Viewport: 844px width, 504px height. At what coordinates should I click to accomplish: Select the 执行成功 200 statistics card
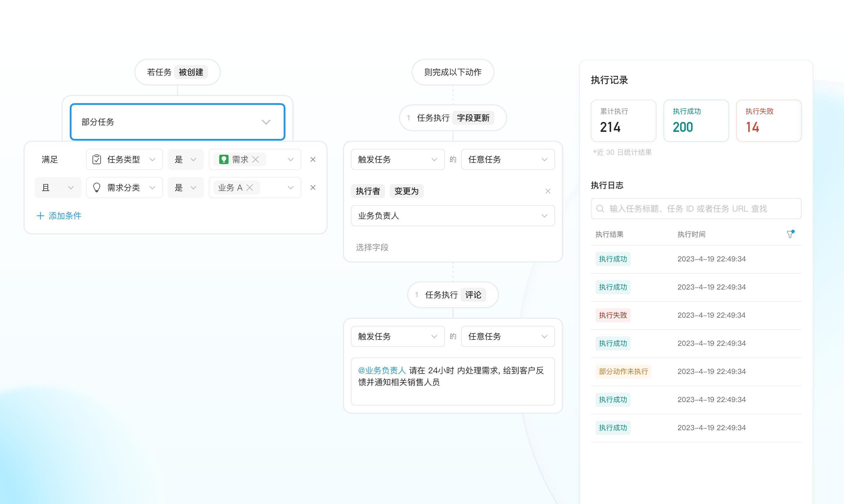[696, 120]
